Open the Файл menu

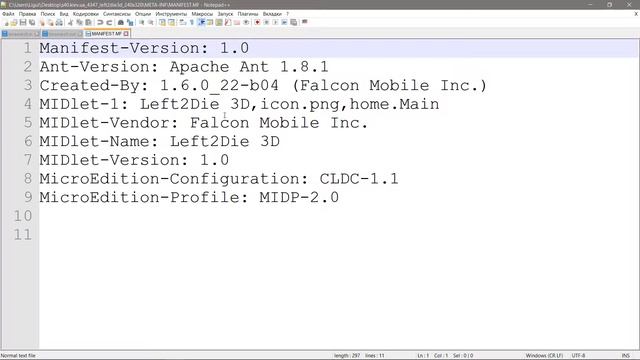(8, 14)
